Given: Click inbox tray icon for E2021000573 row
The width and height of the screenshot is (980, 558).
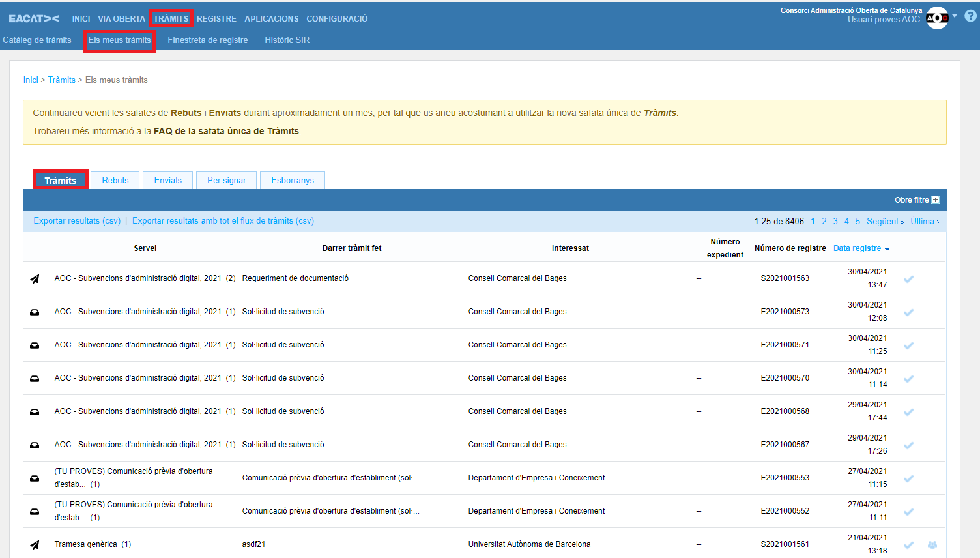Looking at the screenshot, I should tap(35, 312).
